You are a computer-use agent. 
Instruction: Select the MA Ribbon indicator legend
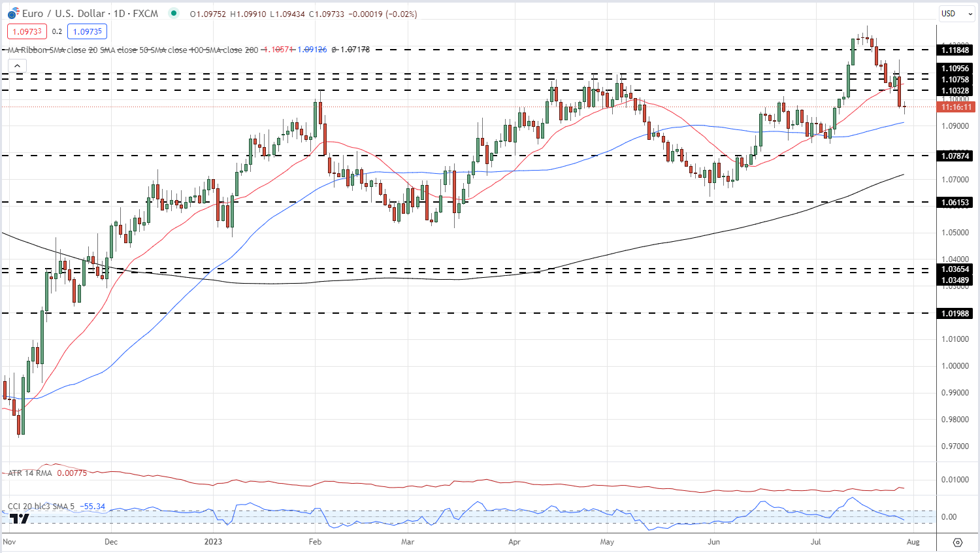(x=133, y=50)
